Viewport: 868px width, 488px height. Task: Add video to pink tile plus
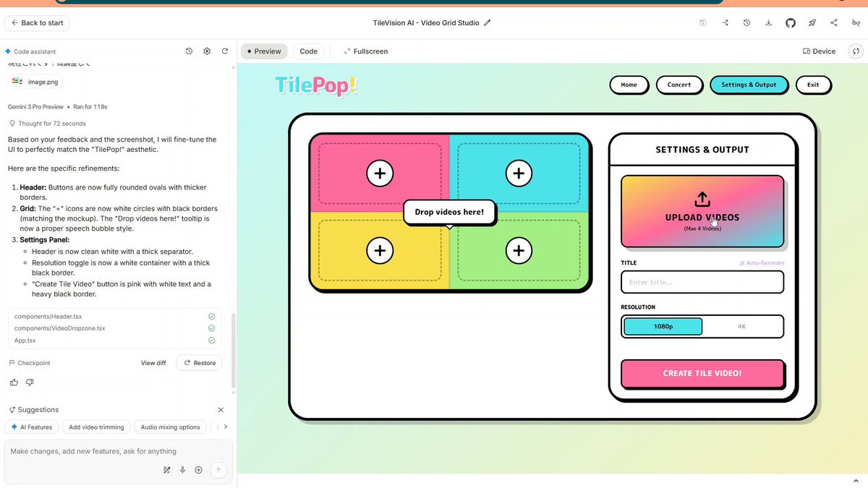click(x=380, y=174)
